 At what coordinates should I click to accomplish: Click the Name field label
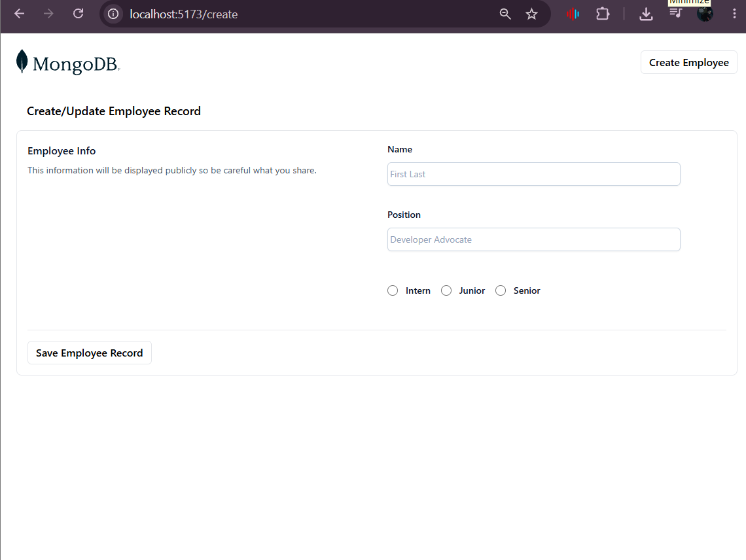(x=400, y=149)
